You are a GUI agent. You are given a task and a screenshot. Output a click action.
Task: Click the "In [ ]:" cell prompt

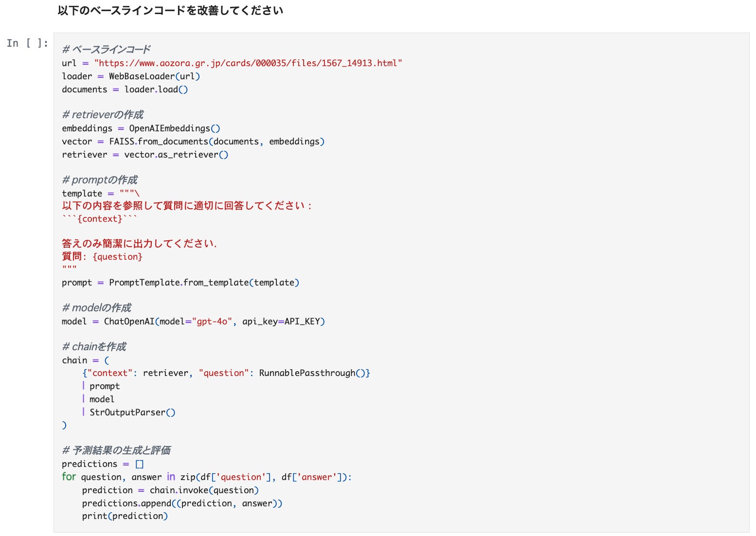click(x=27, y=43)
